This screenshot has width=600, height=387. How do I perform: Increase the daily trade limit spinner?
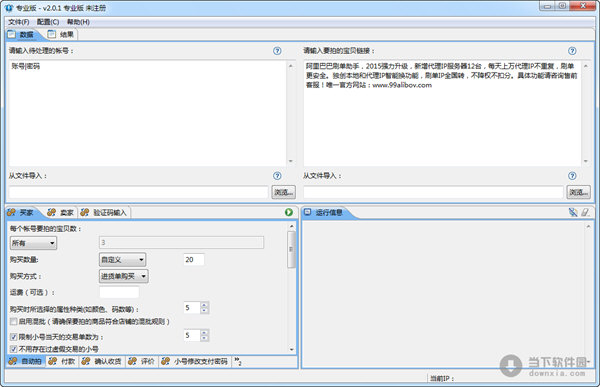(204, 333)
